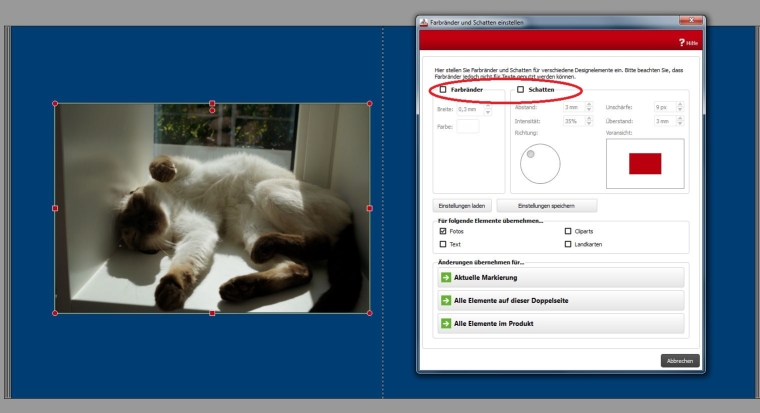
Task: Select the cat photo on the page
Action: pos(212,208)
